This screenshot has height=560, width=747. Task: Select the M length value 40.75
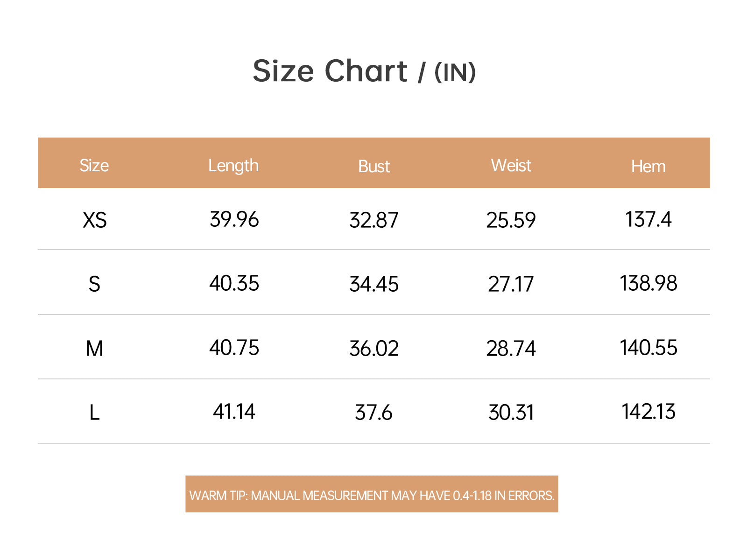[x=234, y=348]
